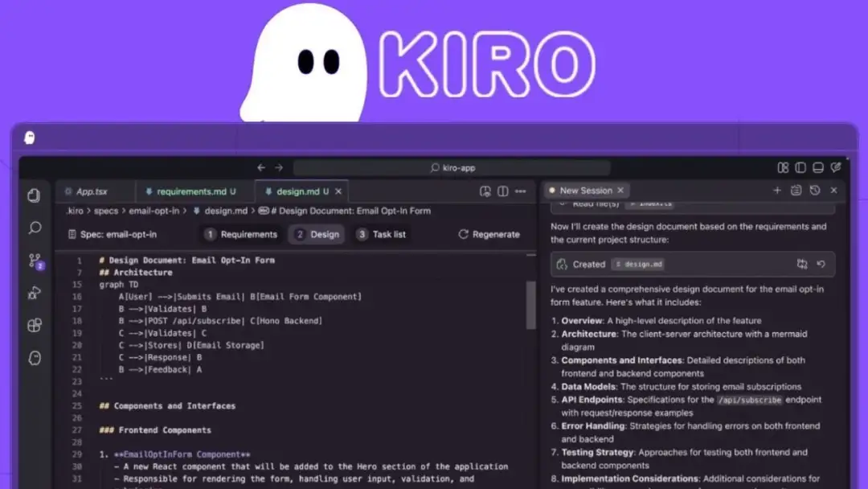
Task: Split the editor right icon
Action: tap(502, 191)
